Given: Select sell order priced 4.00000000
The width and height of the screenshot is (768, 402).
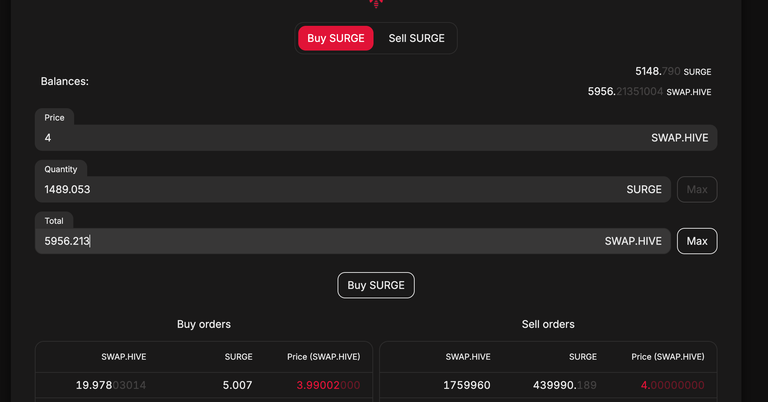Looking at the screenshot, I should point(548,385).
